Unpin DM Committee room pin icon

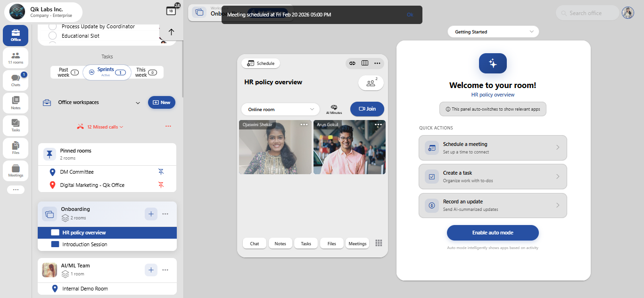pos(161,172)
